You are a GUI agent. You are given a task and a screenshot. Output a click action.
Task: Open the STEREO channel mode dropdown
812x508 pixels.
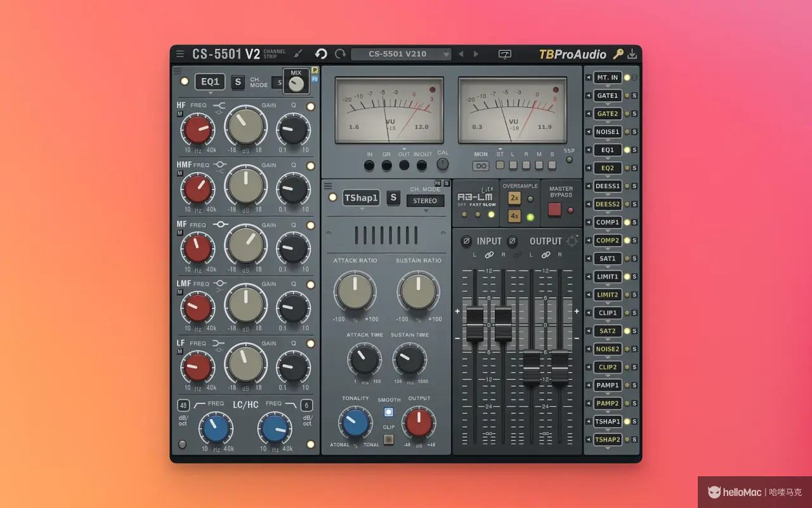point(425,201)
